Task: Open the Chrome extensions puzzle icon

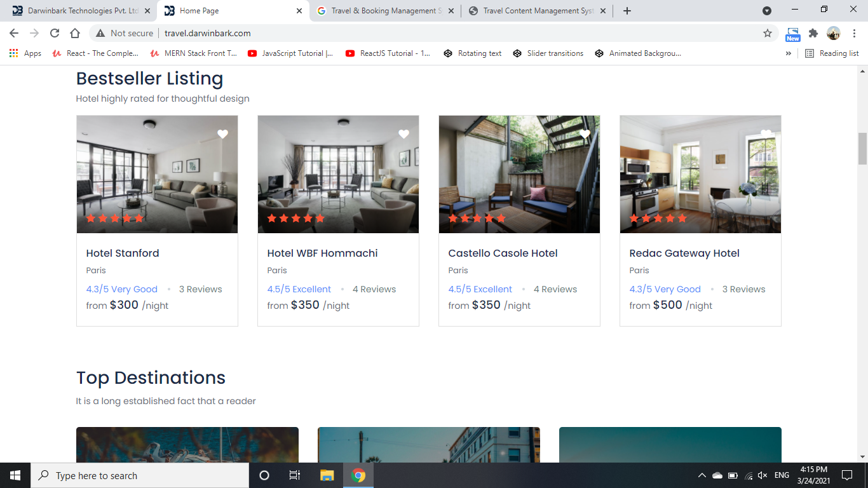Action: (x=813, y=33)
